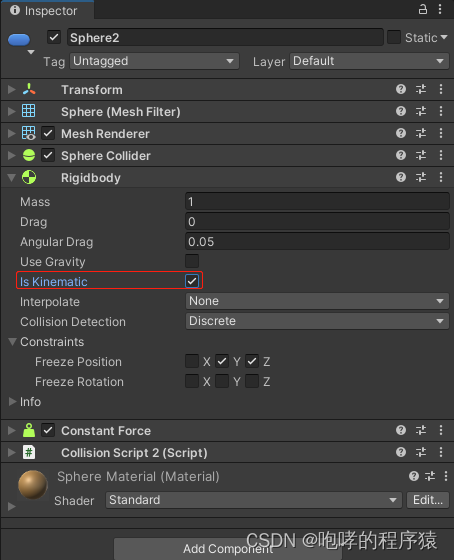Open Sphere Material help icon

414,476
